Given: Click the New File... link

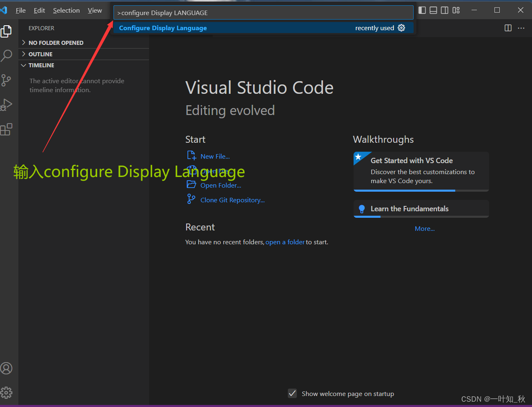Looking at the screenshot, I should [x=215, y=156].
